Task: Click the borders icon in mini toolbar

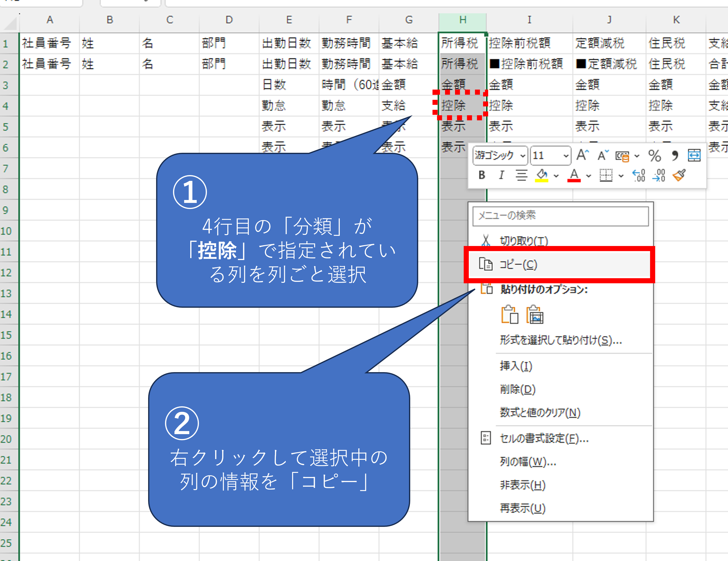Action: [x=606, y=175]
